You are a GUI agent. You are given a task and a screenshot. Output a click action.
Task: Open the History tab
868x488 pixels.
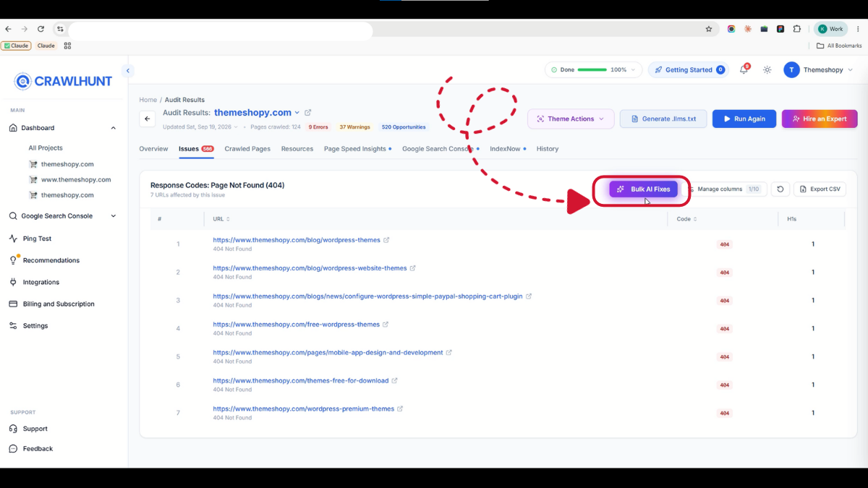[548, 149]
